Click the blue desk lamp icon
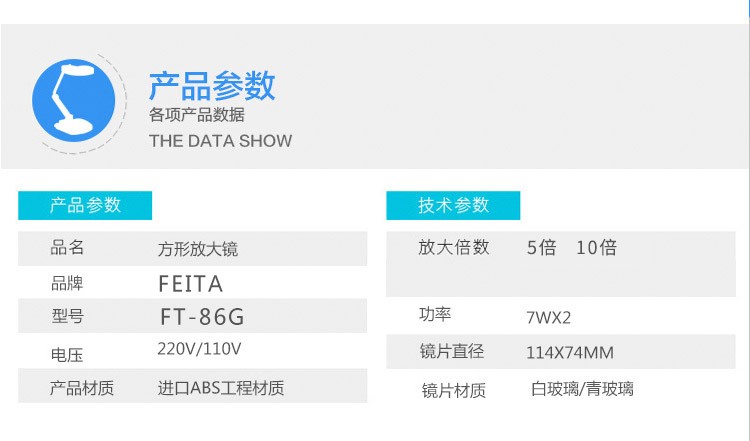This screenshot has width=750, height=441. pyautogui.click(x=74, y=98)
